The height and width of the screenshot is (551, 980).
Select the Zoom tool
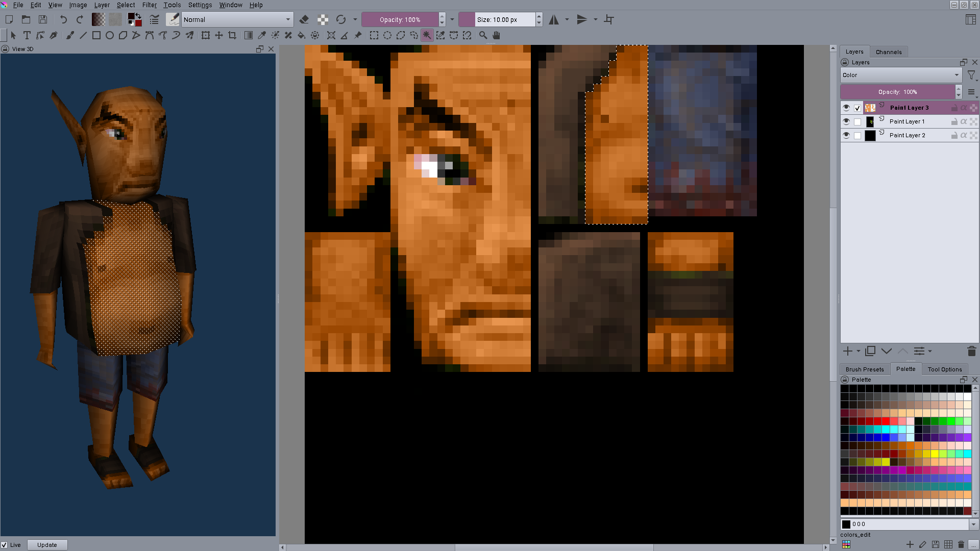point(483,35)
